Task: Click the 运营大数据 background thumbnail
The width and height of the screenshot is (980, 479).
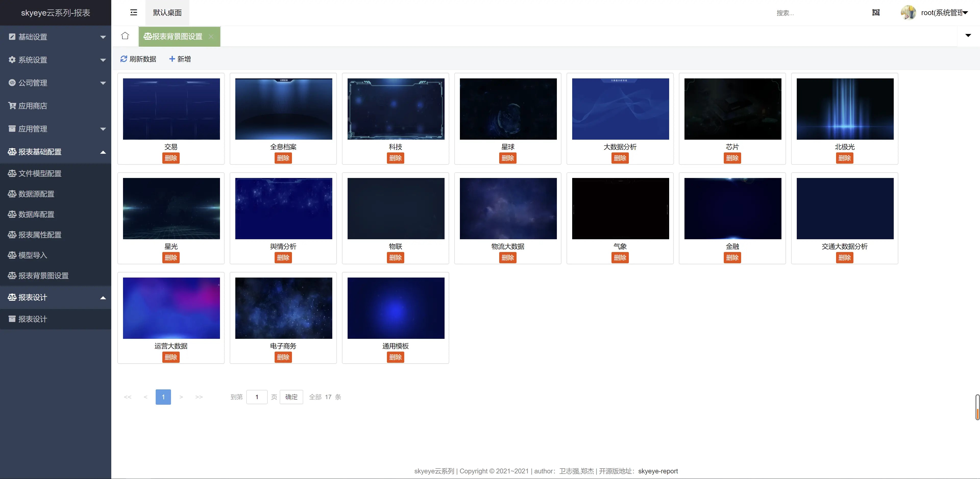Action: [x=171, y=308]
